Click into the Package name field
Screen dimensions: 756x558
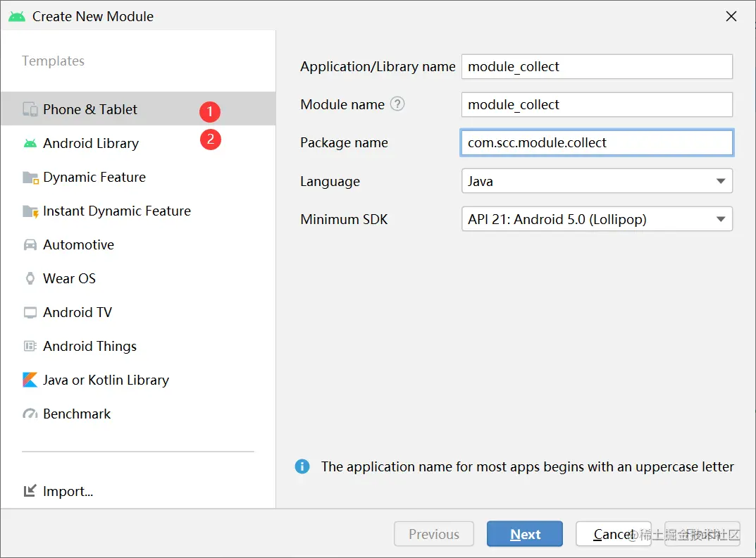[x=597, y=143]
